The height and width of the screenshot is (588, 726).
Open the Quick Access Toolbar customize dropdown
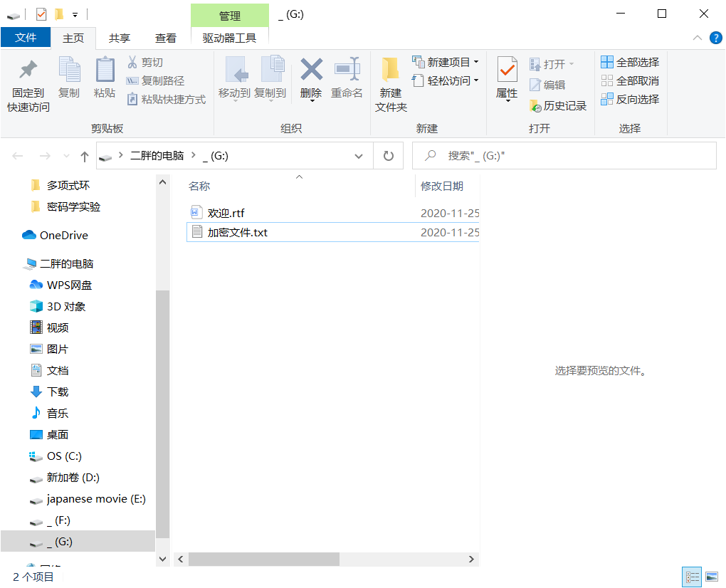tap(76, 13)
